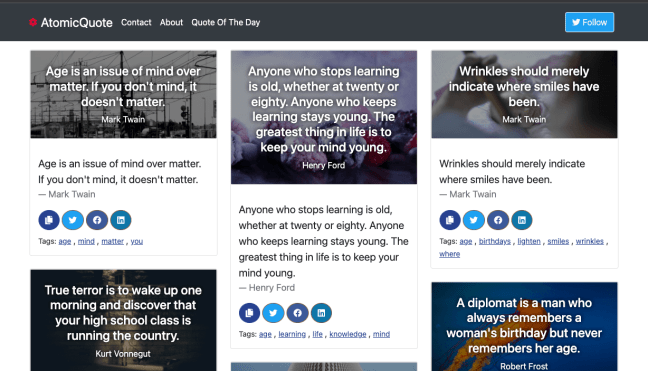Select 'age' tag under Henry Ford quote

[265, 334]
